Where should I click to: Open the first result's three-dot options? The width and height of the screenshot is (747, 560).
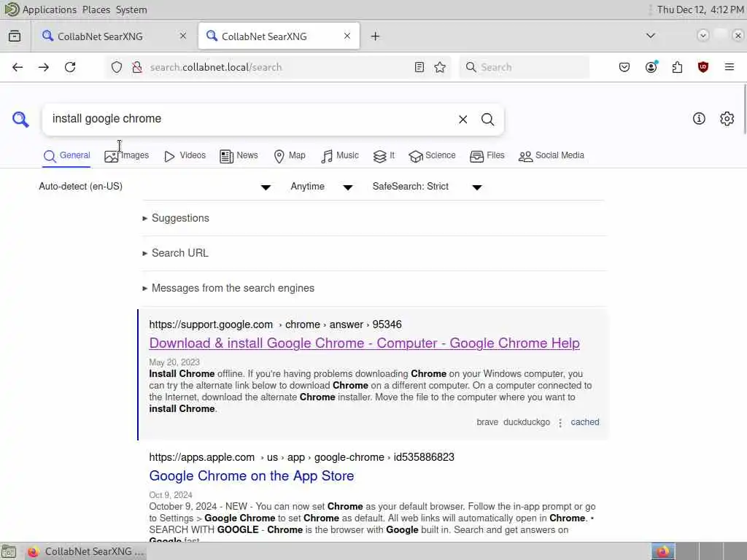(560, 423)
